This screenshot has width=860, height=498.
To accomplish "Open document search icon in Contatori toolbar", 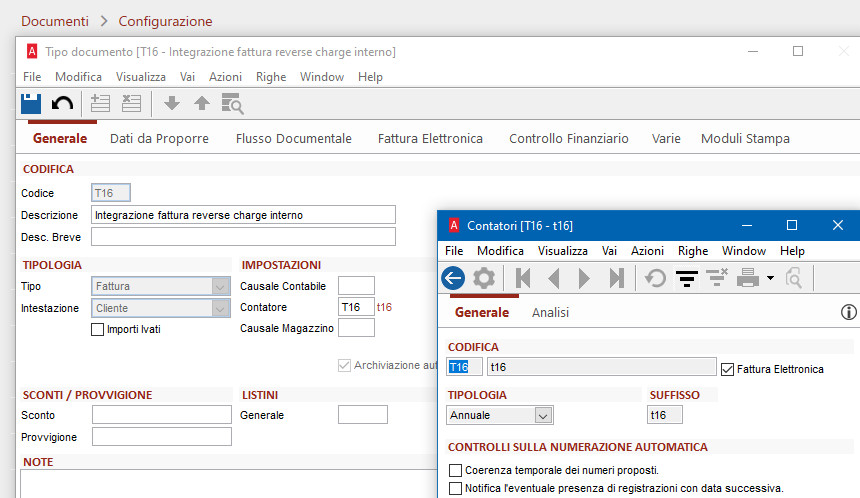I will pos(794,278).
